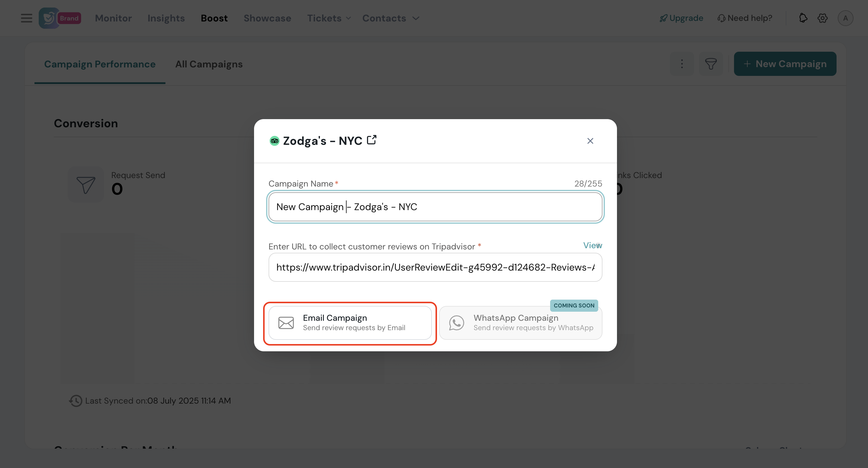Screen dimensions: 868x468
Task: Click the View link for Tripadvisor URL
Action: coord(592,245)
